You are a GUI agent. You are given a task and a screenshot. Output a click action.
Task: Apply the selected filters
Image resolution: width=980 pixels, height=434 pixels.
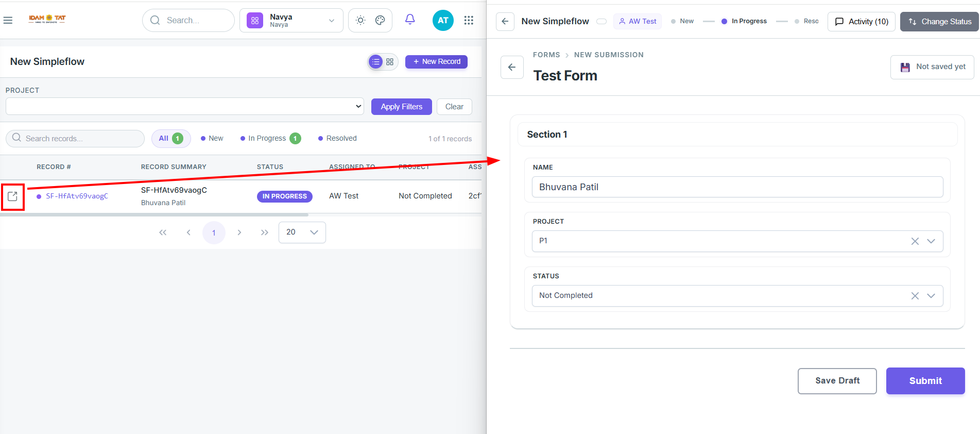402,107
